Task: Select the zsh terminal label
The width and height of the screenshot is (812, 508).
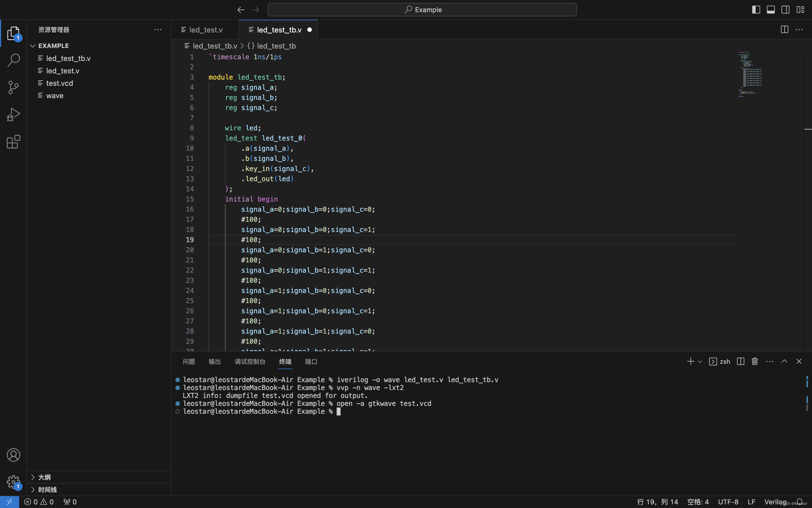Action: click(x=720, y=362)
